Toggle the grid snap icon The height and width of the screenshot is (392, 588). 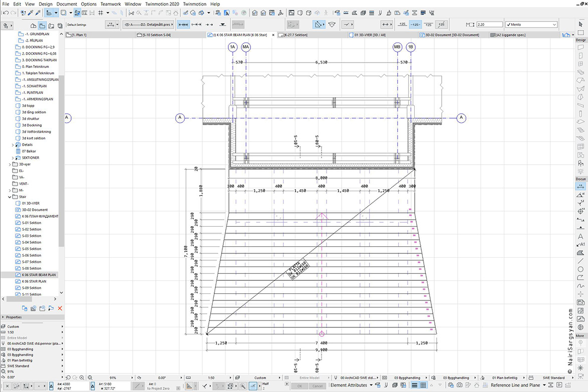tap(101, 13)
